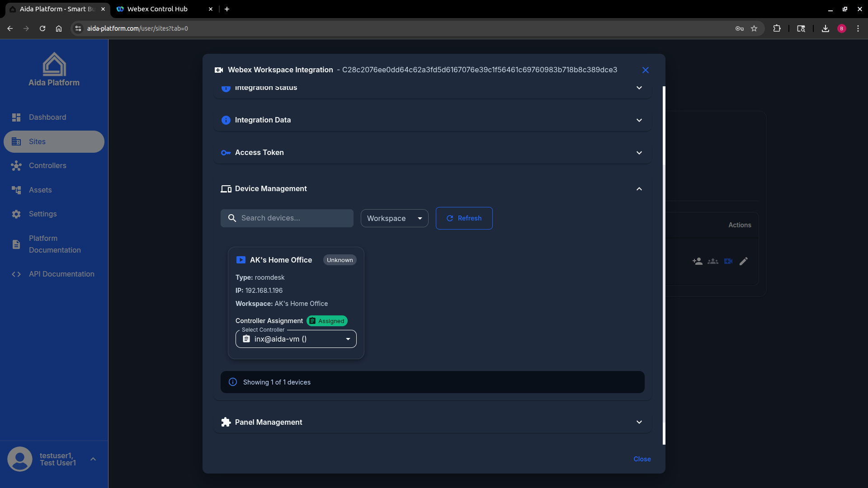Viewport: 868px width, 488px height.
Task: Click the Refresh devices button
Action: point(464,218)
